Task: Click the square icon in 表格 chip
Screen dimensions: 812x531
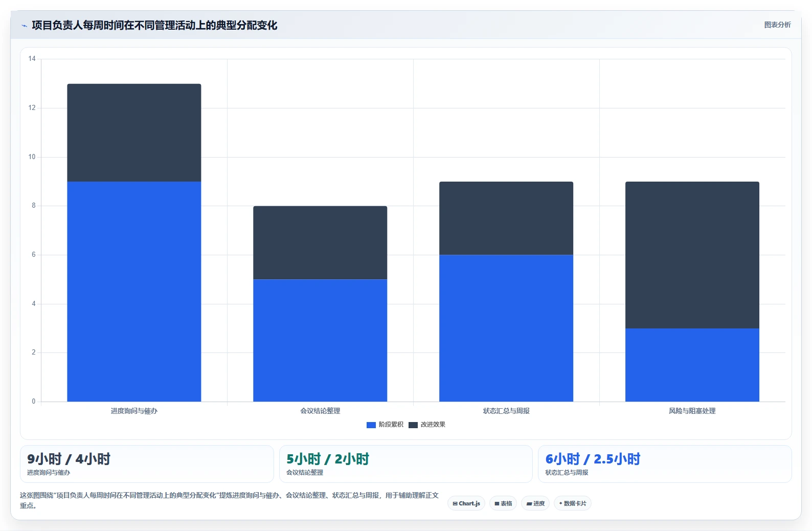Action: pyautogui.click(x=497, y=504)
